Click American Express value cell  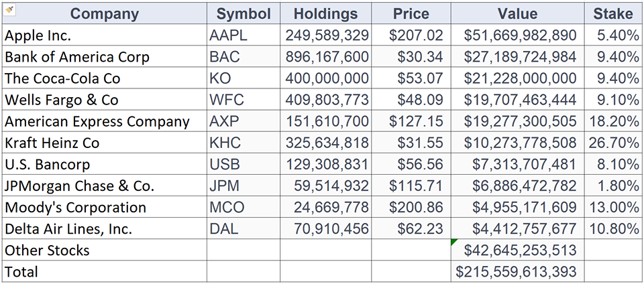click(517, 121)
